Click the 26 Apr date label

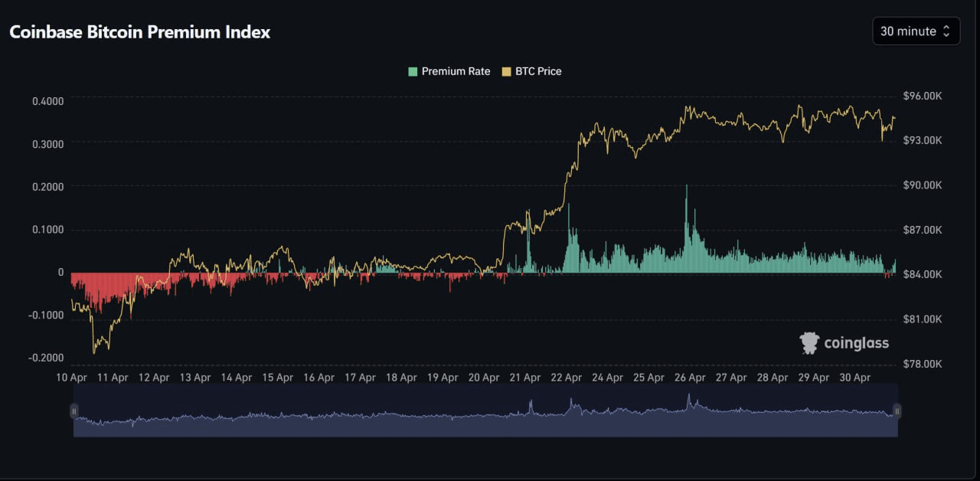click(x=691, y=378)
